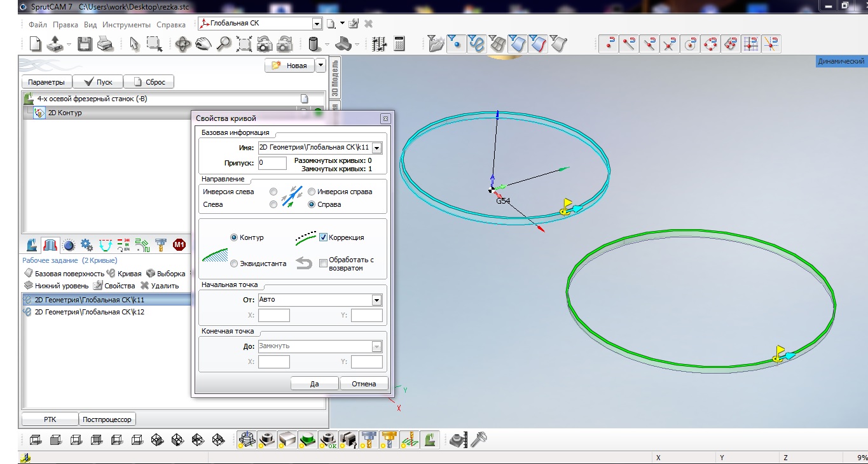Viewport: 868px width, 464px height.
Task: Choose the rectangle selection tool
Action: click(x=154, y=44)
